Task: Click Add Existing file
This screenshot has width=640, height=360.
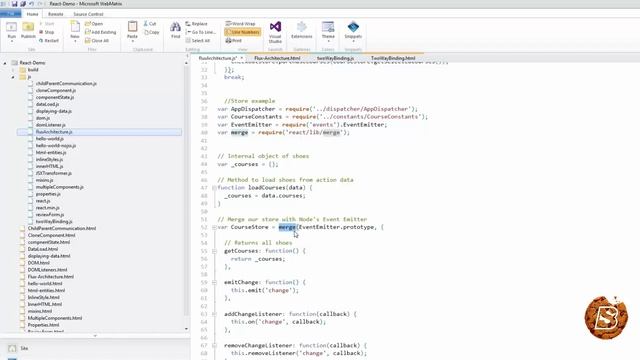Action: point(100,32)
